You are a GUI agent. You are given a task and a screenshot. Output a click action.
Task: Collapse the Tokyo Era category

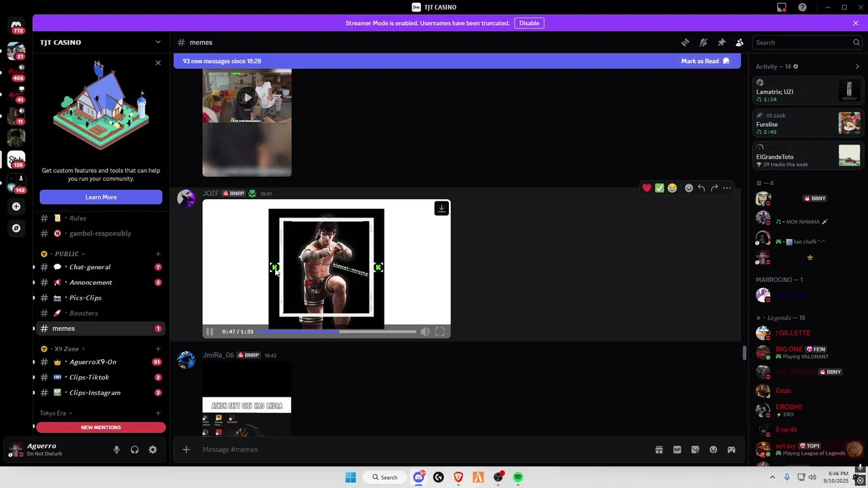point(56,413)
